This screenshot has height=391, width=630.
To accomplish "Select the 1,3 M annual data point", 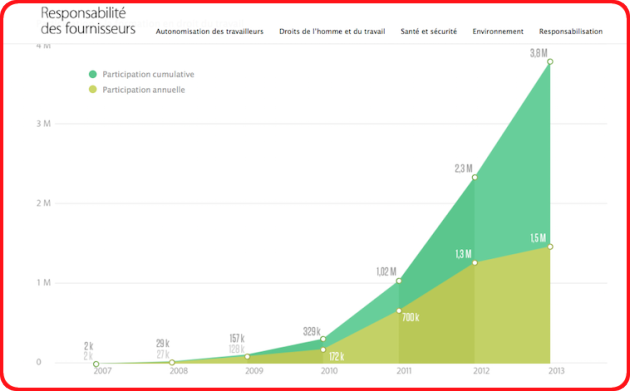I will [475, 263].
